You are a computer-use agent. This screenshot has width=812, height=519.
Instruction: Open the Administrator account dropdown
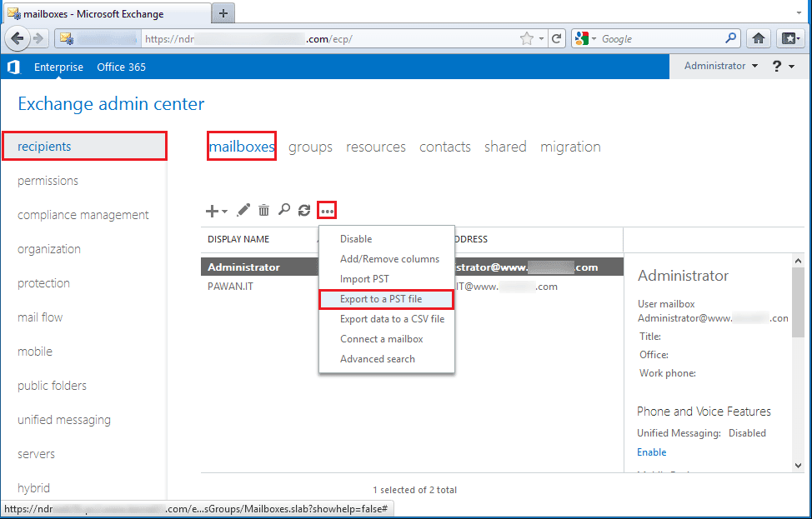721,66
